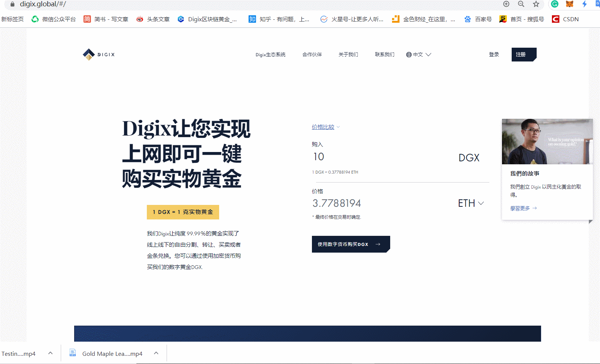600x364 pixels.
Task: Open the ETH currency dropdown
Action: click(471, 203)
